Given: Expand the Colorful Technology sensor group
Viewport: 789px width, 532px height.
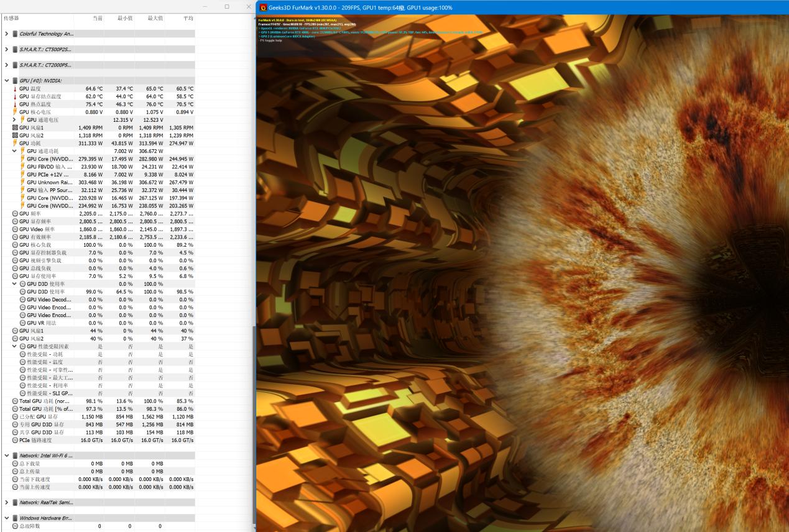Looking at the screenshot, I should point(6,34).
